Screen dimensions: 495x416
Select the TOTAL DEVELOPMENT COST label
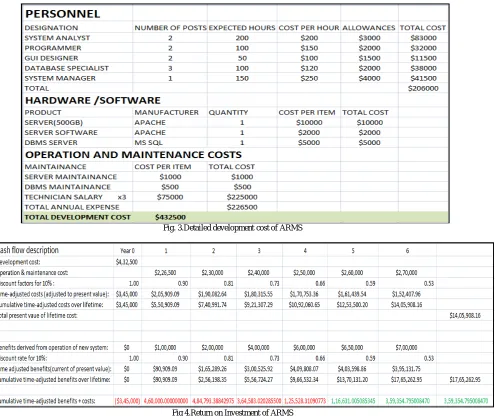pos(77,217)
